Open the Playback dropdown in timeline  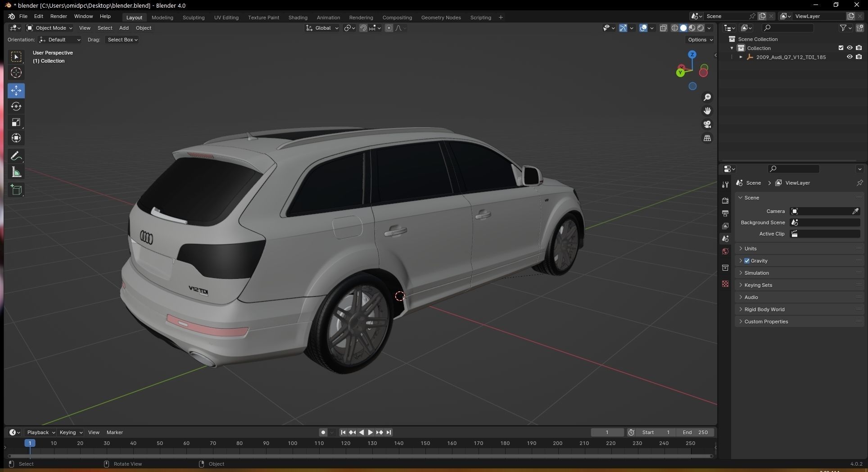click(41, 432)
